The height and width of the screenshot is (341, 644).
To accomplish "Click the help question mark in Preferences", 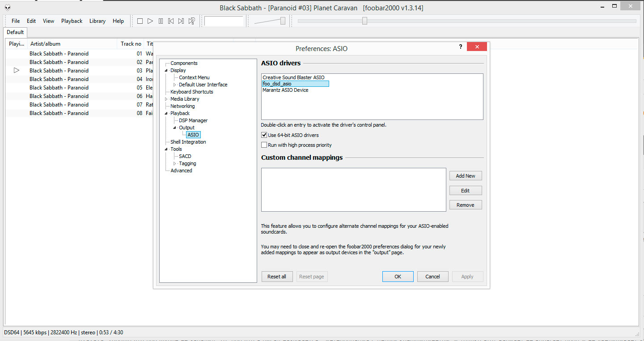I will point(461,47).
